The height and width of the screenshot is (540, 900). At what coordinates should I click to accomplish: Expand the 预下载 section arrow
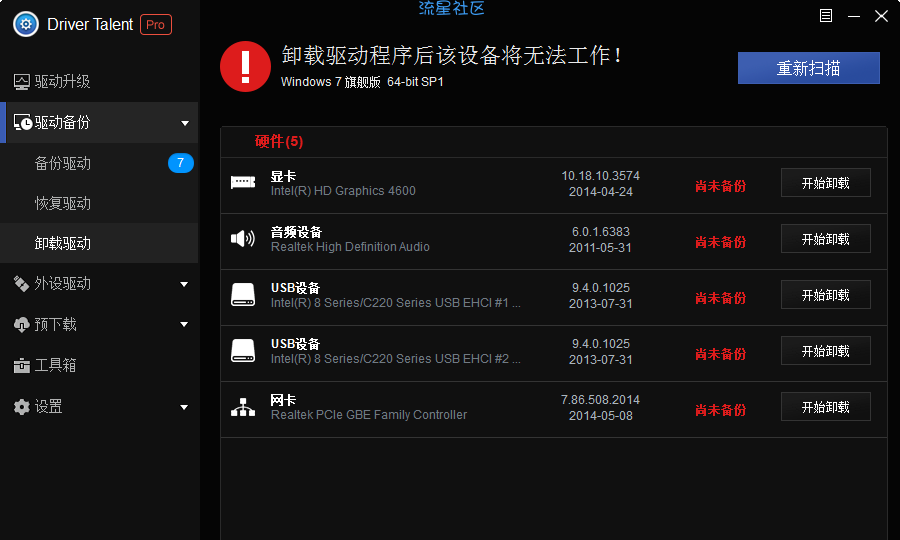[184, 324]
